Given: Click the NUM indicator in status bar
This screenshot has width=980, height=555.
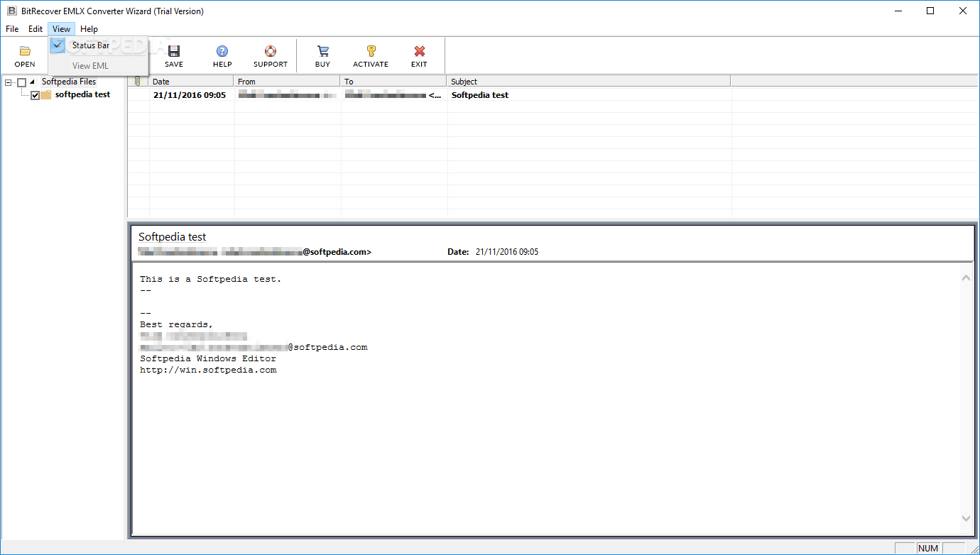Looking at the screenshot, I should 928,548.
